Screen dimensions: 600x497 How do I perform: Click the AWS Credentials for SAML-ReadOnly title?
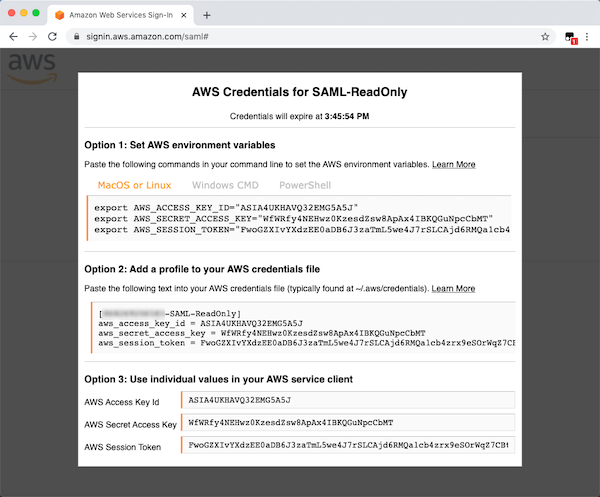(300, 92)
